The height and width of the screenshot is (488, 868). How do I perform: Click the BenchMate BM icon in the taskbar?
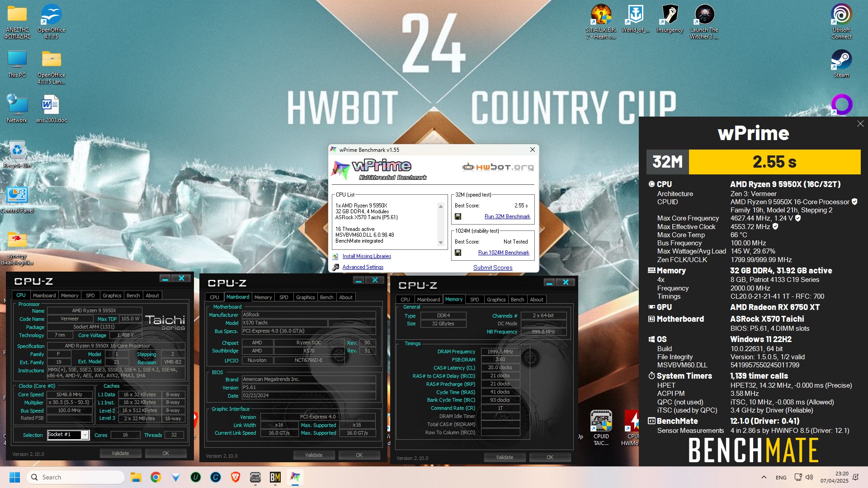tap(275, 477)
